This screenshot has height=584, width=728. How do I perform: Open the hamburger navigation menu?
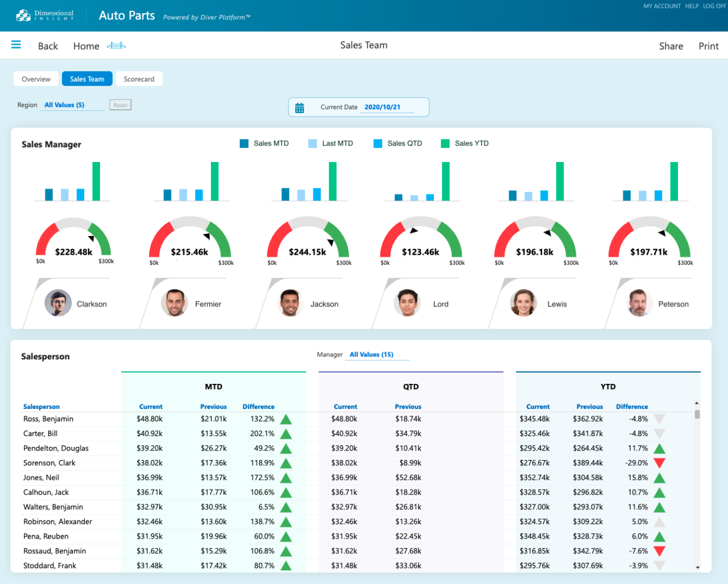(x=15, y=45)
